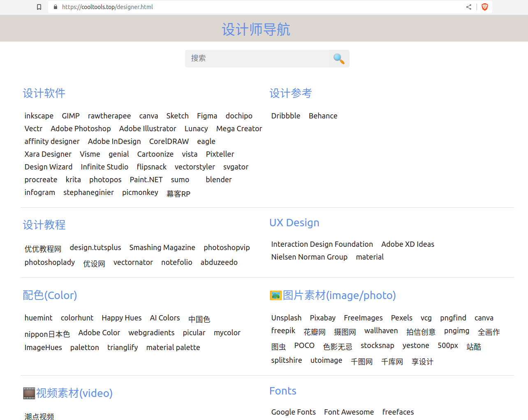The image size is (528, 420).
Task: Visit the Xara Designer link
Action: pos(48,154)
